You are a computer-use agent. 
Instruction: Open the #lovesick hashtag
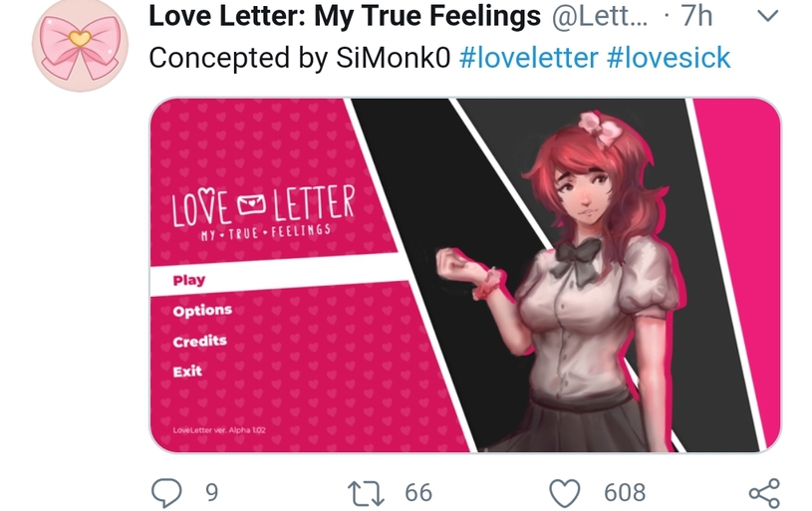point(669,57)
